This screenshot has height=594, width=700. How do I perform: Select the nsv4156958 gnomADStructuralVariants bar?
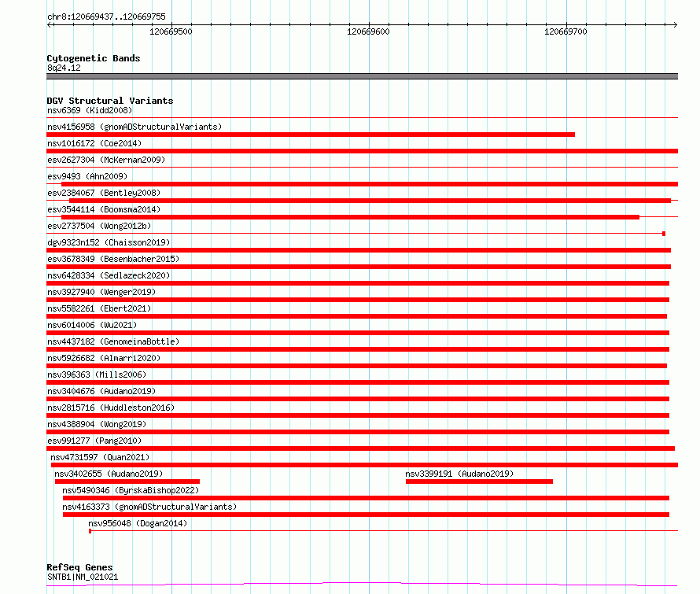coord(311,135)
